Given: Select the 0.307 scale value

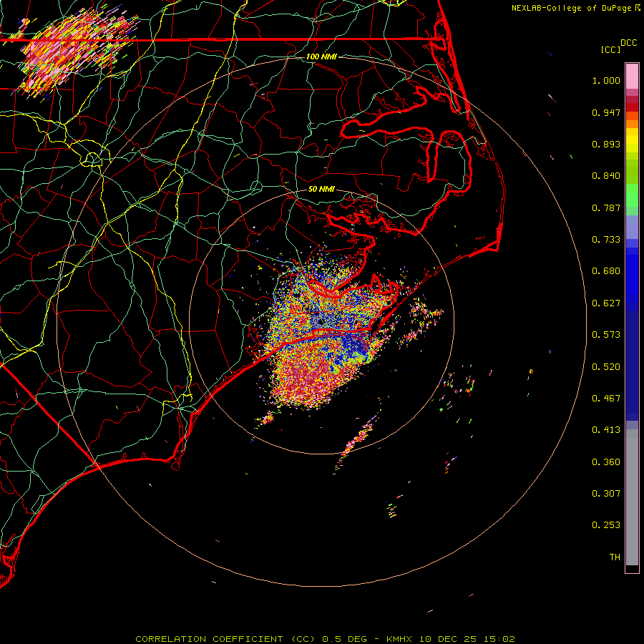Looking at the screenshot, I should pos(606,494).
